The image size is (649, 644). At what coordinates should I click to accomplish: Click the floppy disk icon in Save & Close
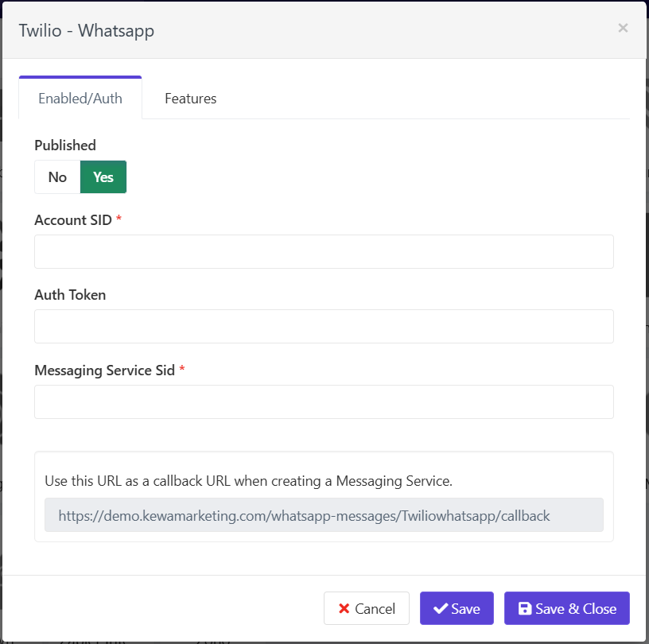tap(525, 609)
